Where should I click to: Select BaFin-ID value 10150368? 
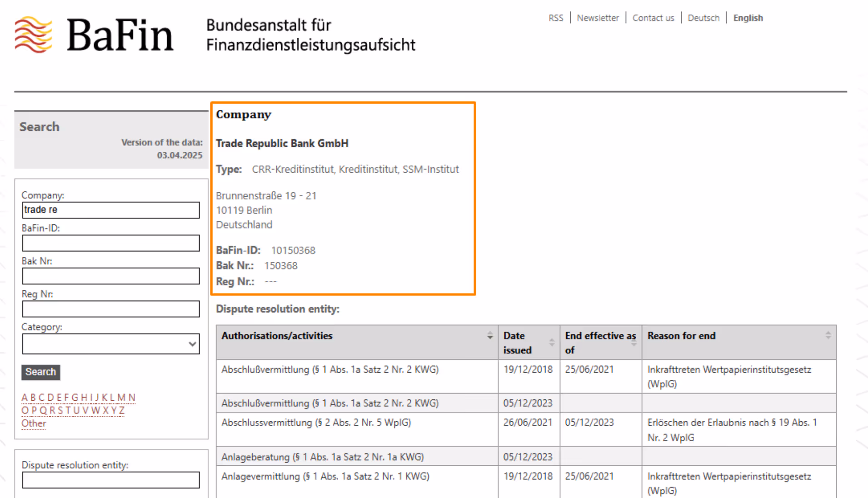(x=293, y=250)
